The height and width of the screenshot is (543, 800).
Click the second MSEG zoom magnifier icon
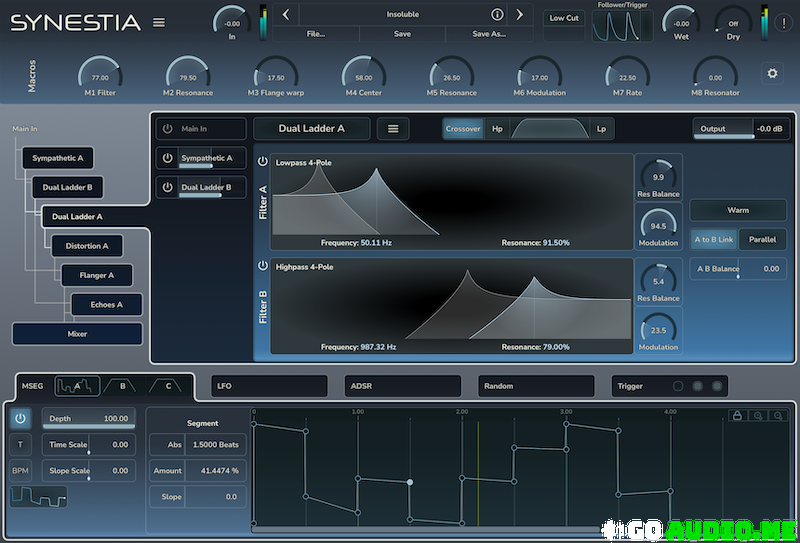[x=778, y=416]
